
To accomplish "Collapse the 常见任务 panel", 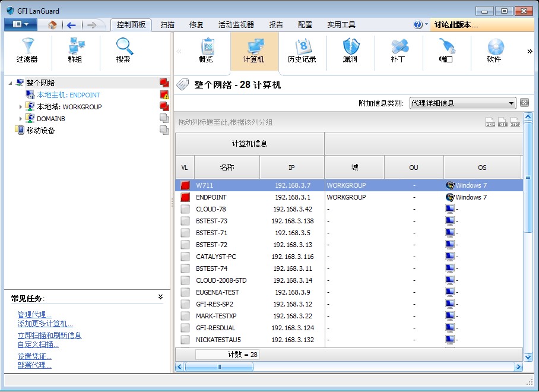I will tap(160, 297).
